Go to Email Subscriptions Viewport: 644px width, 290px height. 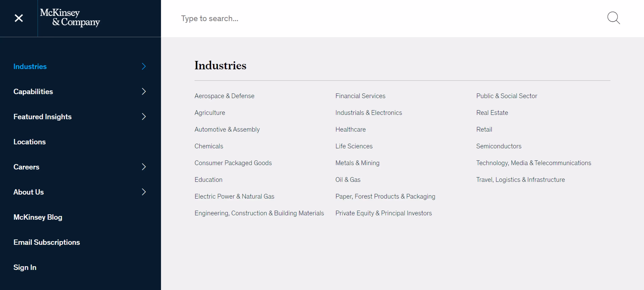click(47, 242)
